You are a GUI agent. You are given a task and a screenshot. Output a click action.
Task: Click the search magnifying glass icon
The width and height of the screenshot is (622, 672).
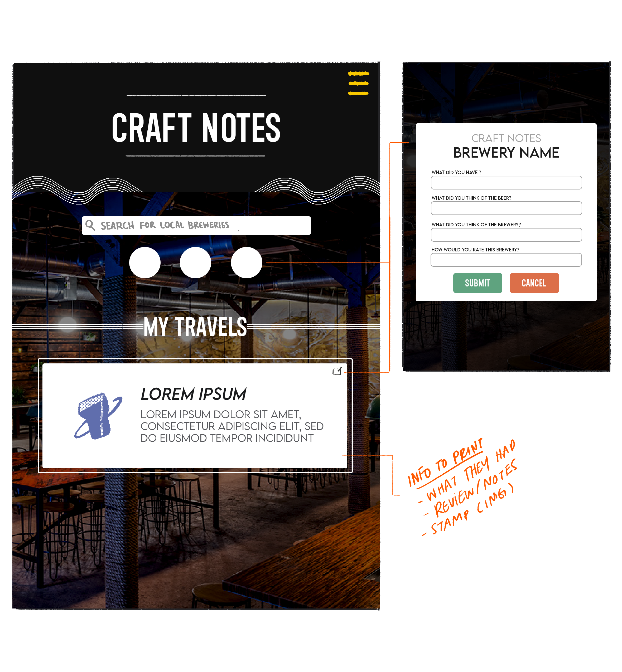(x=90, y=225)
